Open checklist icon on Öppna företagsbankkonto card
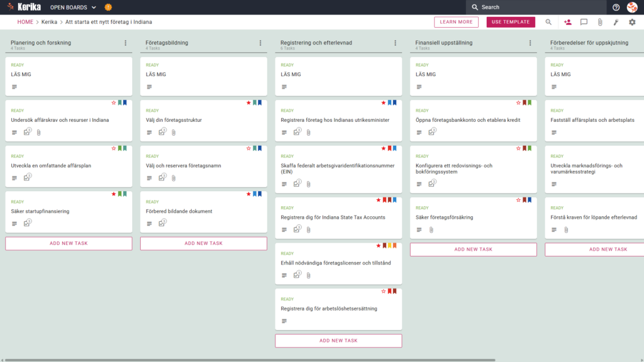This screenshot has height=362, width=644. (431, 132)
